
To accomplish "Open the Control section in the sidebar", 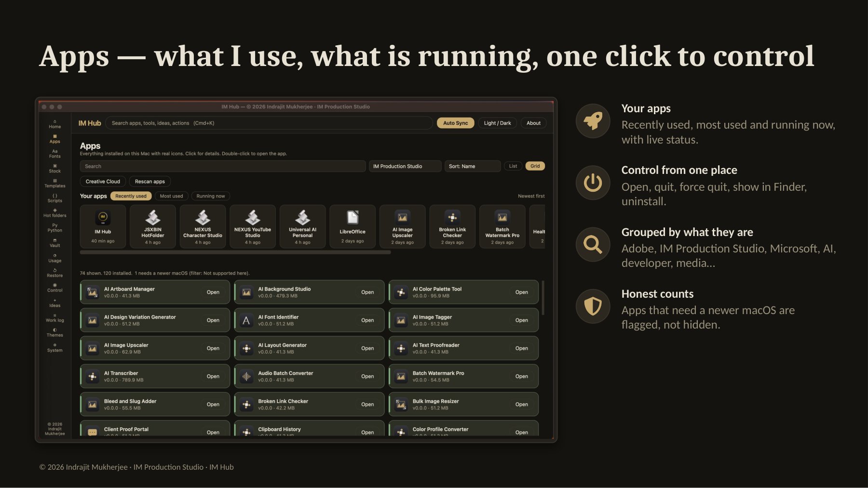I will point(54,288).
